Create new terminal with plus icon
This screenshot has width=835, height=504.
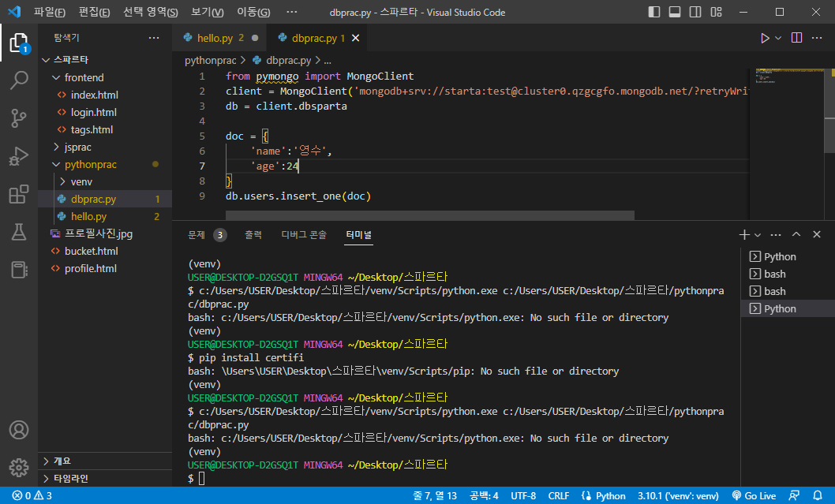744,235
